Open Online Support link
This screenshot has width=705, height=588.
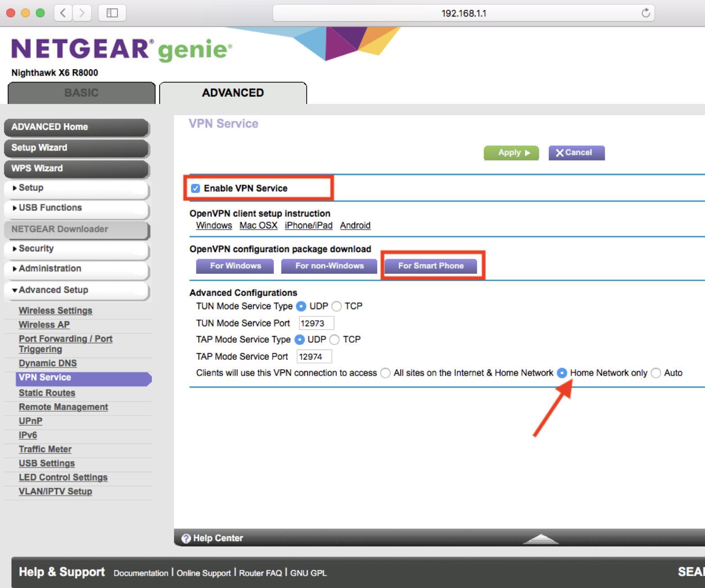click(x=204, y=573)
